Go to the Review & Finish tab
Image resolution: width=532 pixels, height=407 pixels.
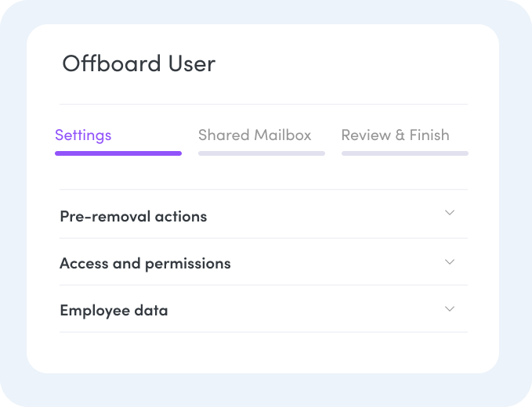pyautogui.click(x=395, y=135)
